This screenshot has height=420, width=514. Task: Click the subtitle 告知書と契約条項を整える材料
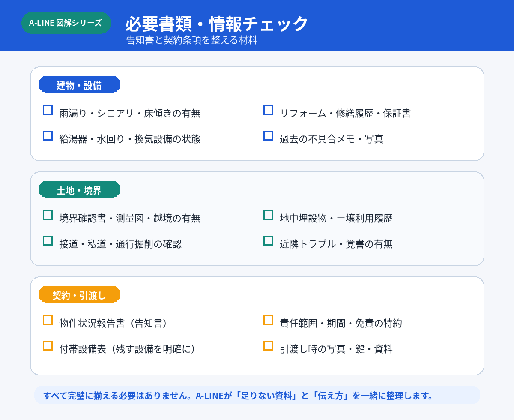pos(192,40)
